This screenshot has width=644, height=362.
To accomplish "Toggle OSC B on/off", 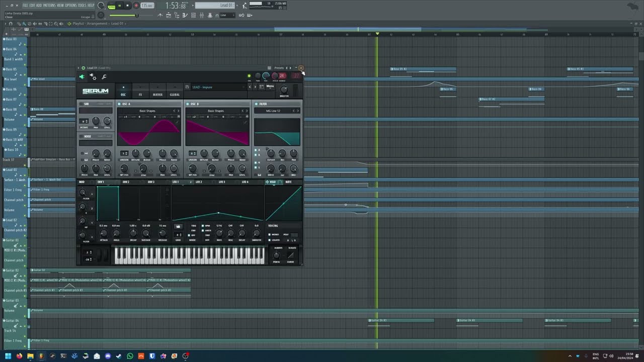I will pos(188,104).
